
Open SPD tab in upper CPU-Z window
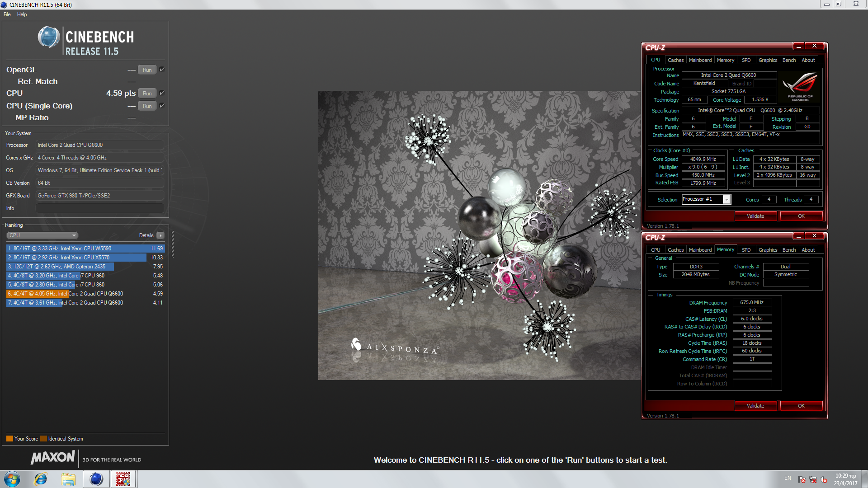coord(746,60)
